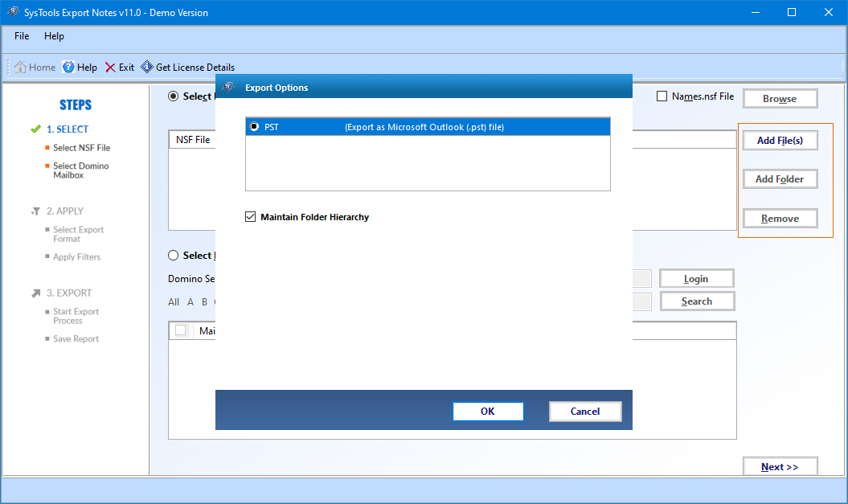Open the Help menu
848x504 pixels.
tap(54, 36)
